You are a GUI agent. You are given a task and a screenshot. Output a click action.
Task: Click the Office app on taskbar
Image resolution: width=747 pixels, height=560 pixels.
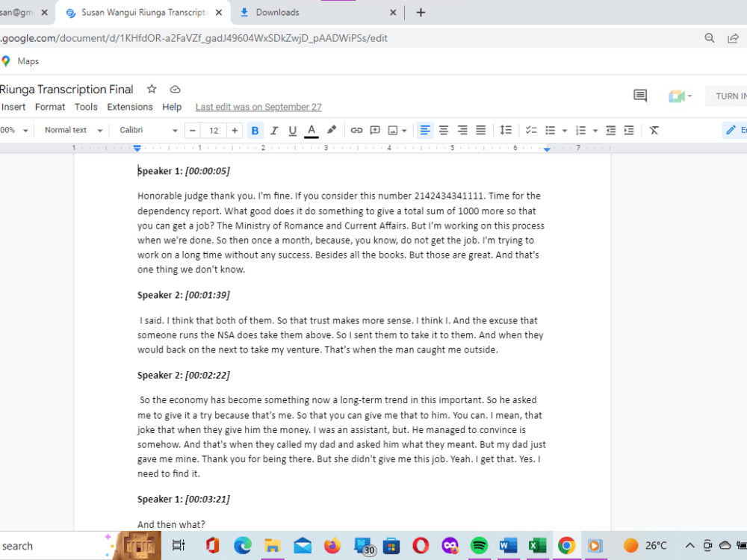(x=212, y=546)
